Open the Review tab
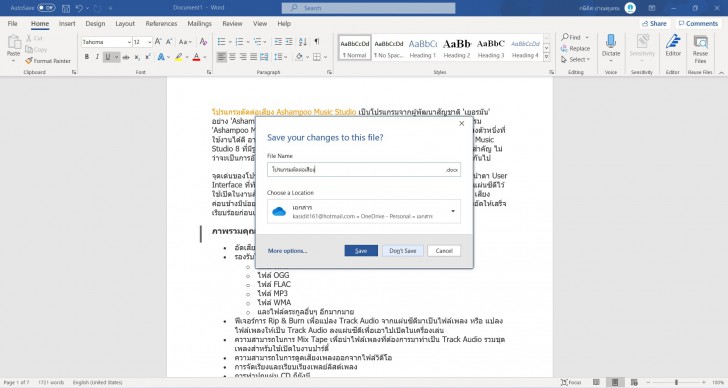 tap(232, 24)
